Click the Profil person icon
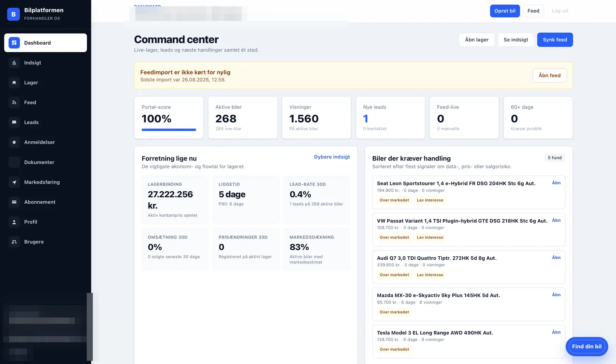Image resolution: width=616 pixels, height=364 pixels. coord(14,222)
